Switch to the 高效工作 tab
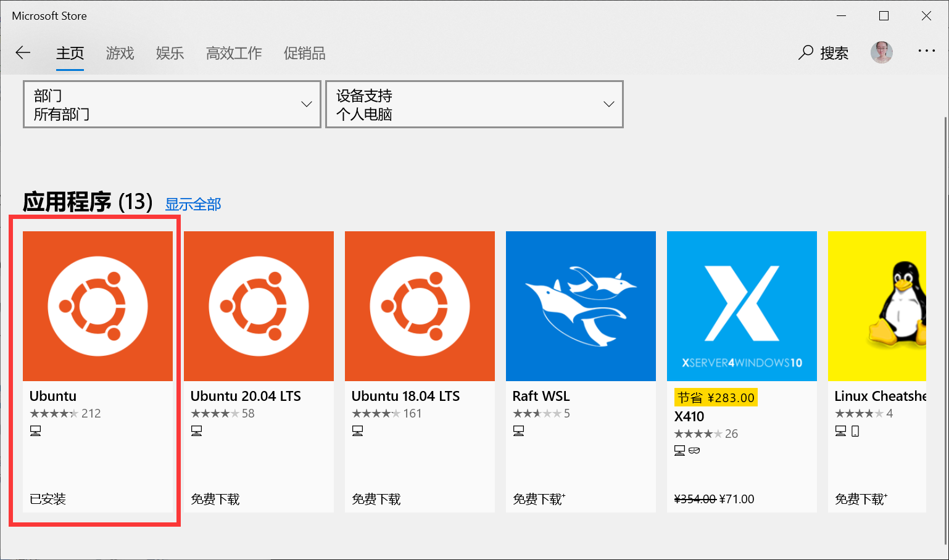 point(234,54)
